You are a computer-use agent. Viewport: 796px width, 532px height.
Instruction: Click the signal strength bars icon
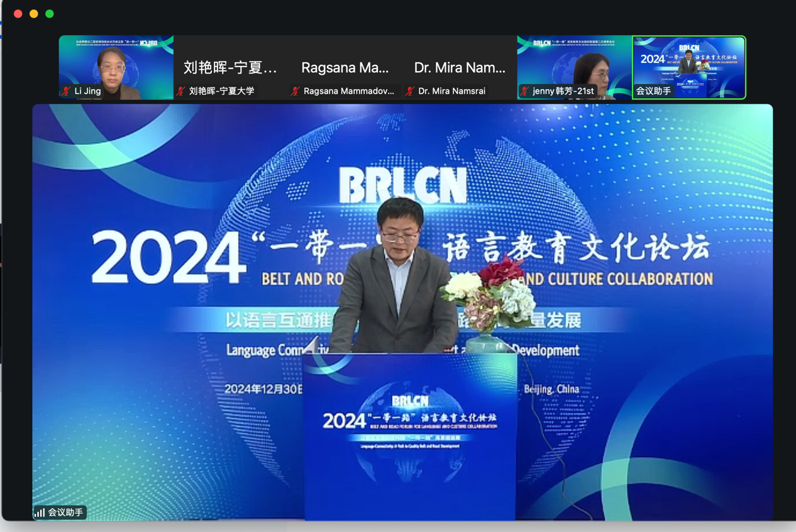point(40,513)
